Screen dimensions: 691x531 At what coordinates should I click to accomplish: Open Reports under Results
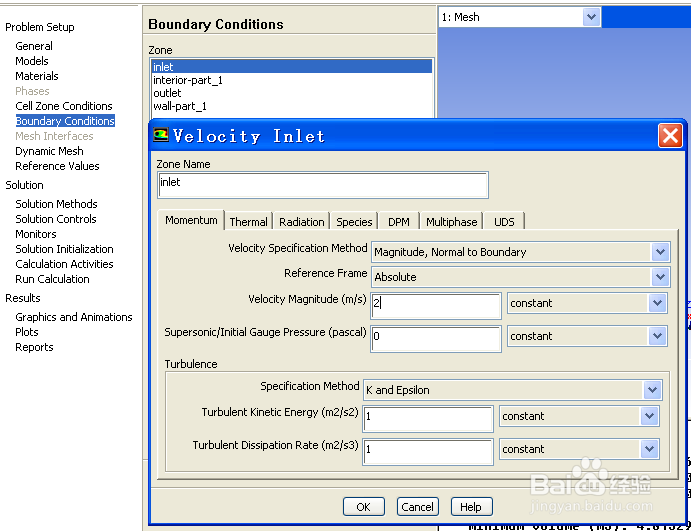click(x=34, y=346)
